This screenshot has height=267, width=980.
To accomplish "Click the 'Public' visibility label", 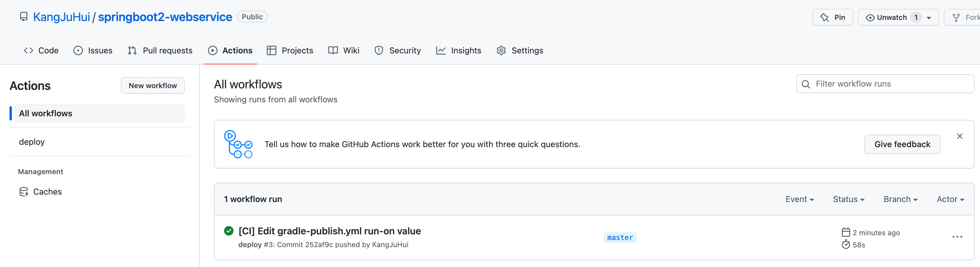I will [x=252, y=17].
